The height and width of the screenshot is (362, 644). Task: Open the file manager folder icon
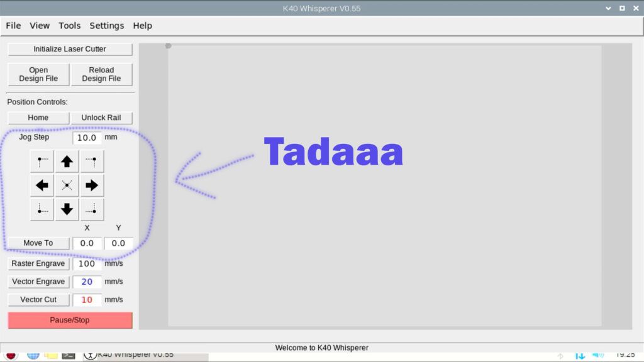click(51, 356)
